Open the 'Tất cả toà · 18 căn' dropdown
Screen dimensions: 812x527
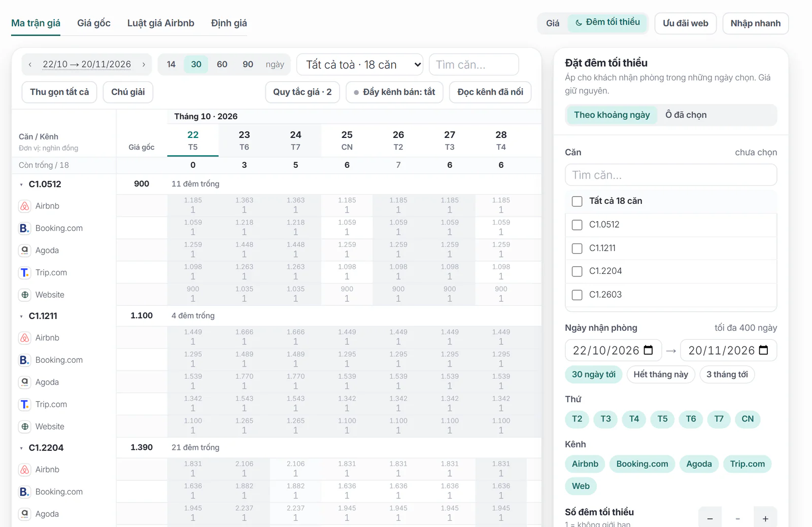point(360,64)
